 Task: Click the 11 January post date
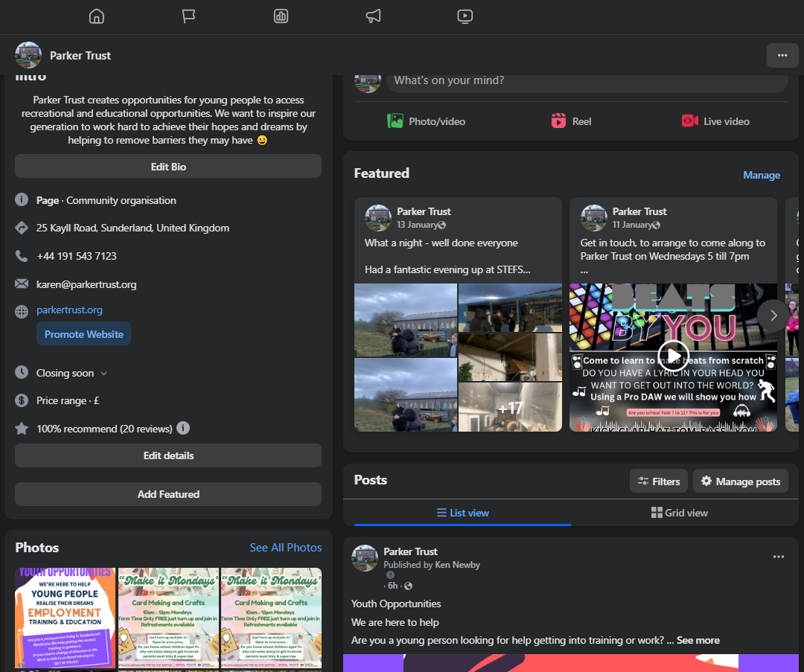[x=632, y=225]
